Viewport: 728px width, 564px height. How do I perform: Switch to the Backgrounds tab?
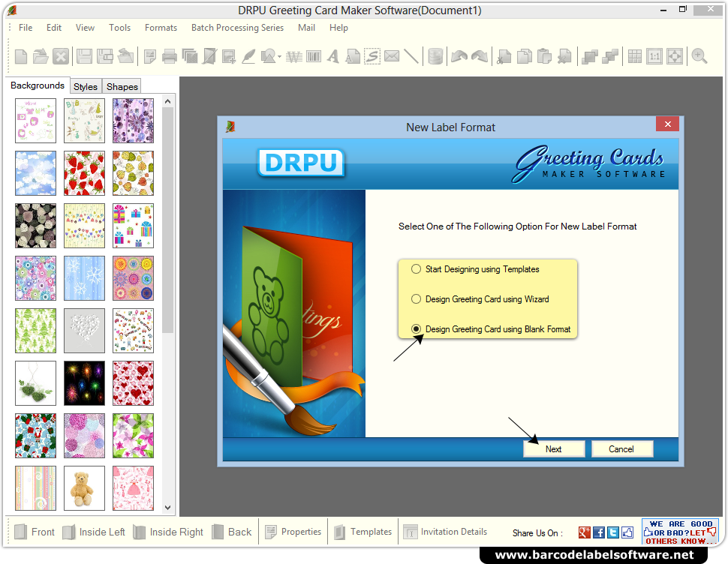38,85
